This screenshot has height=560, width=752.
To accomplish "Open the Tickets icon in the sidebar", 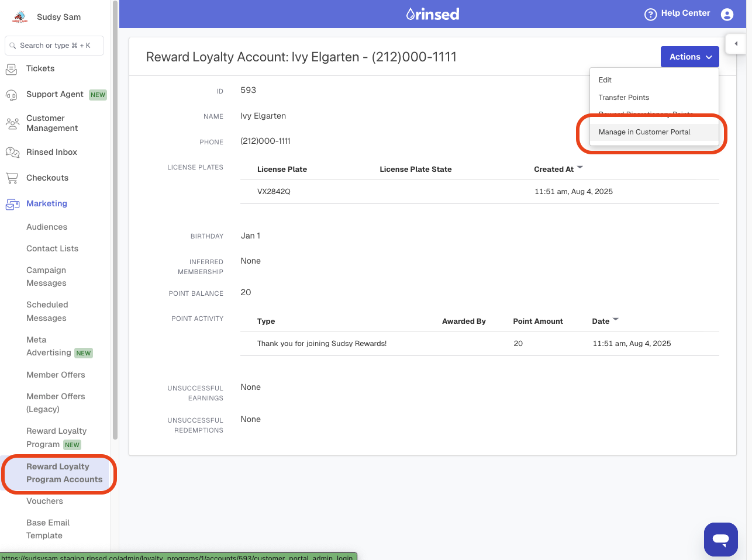I will pyautogui.click(x=12, y=69).
